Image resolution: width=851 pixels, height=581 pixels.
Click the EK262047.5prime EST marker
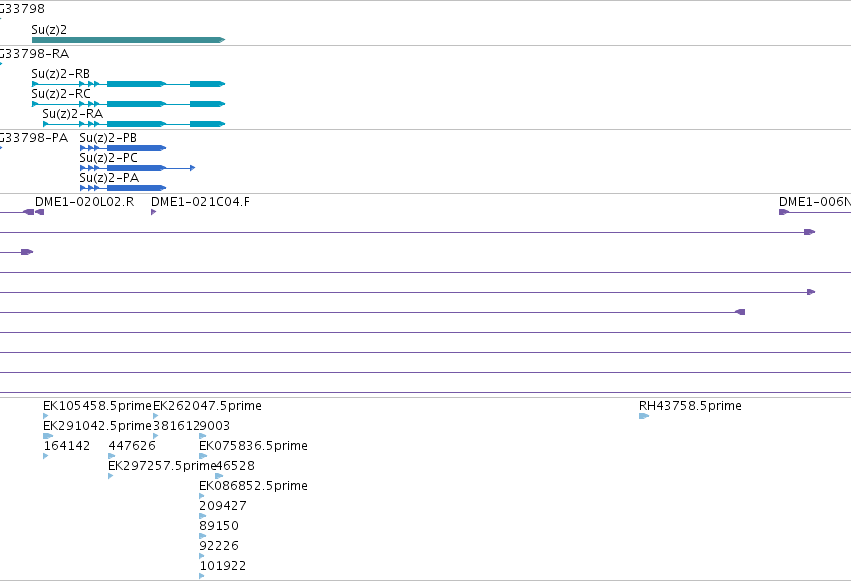click(x=156, y=416)
